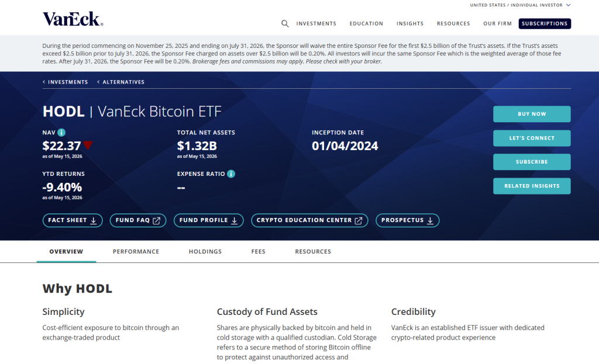
Task: Expand the United States / Individual Investor selector chevron
Action: [569, 5]
